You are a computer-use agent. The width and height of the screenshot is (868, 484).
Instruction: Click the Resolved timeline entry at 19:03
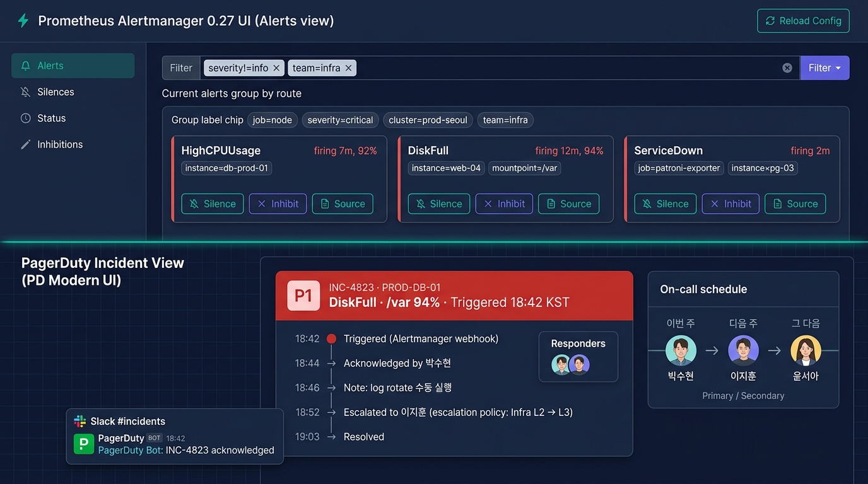tap(364, 437)
